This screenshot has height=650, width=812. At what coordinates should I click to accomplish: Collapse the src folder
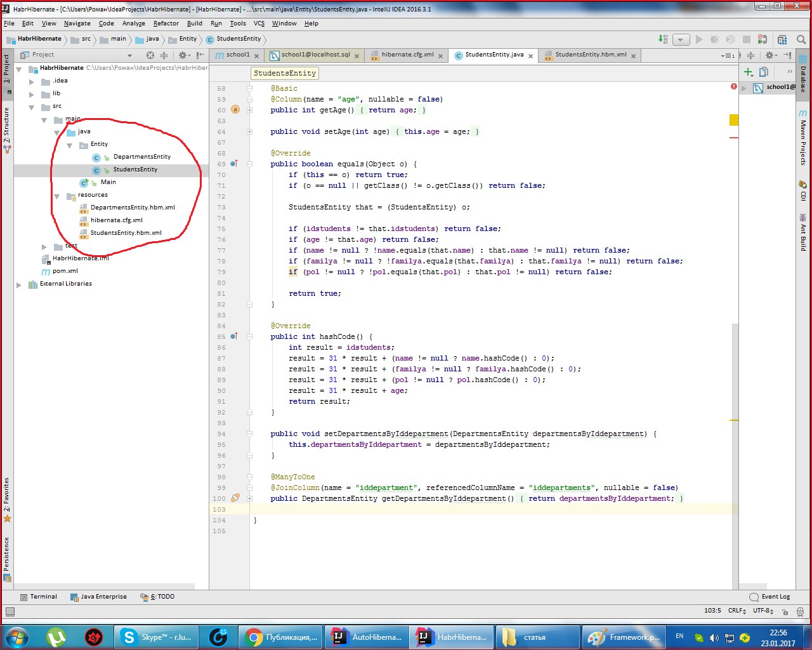(x=32, y=107)
